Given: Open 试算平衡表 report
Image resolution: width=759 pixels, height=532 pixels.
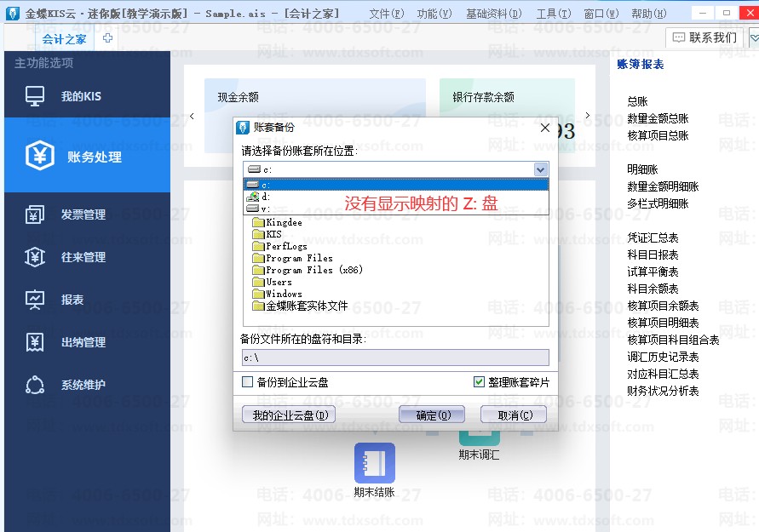Looking at the screenshot, I should click(653, 272).
